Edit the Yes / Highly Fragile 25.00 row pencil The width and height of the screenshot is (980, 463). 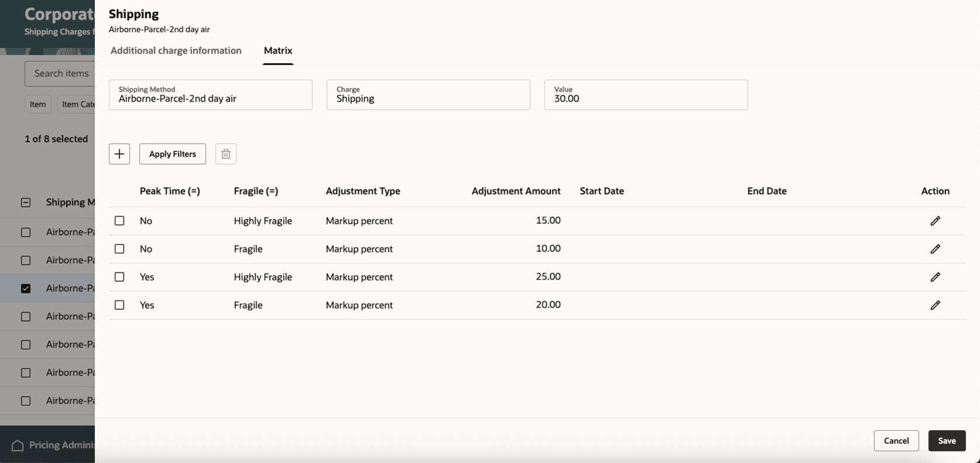click(x=935, y=277)
